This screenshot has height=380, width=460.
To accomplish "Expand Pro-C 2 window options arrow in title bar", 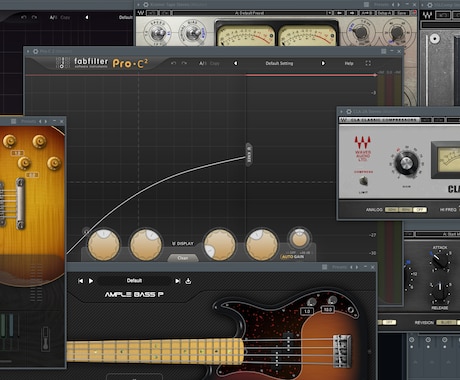I will (28, 51).
